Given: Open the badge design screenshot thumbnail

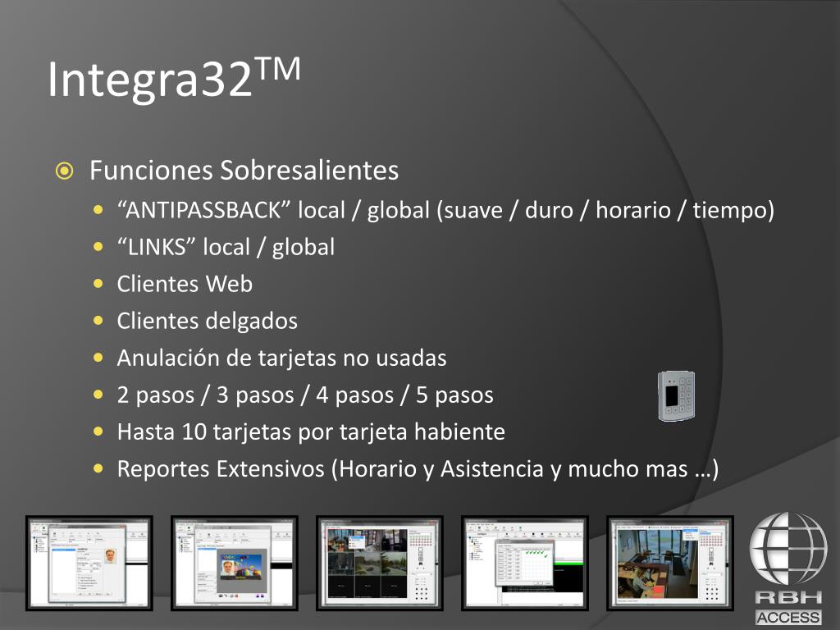Looking at the screenshot, I should coord(235,563).
